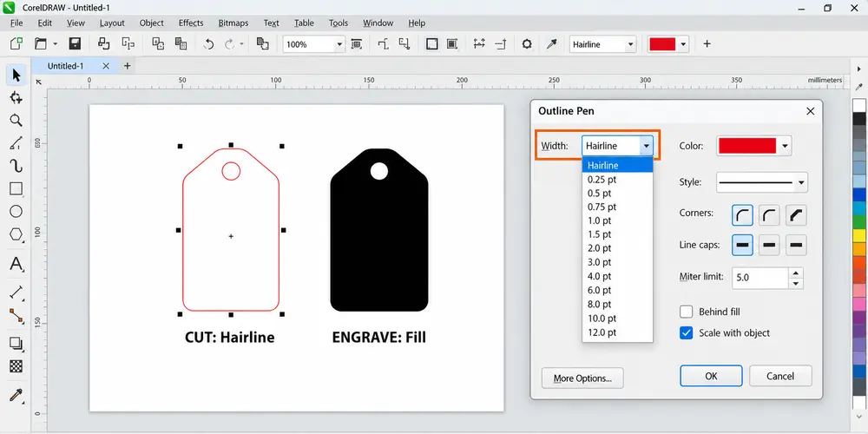Viewport: 868px width, 434px height.
Task: Select the Text tool
Action: click(x=16, y=264)
